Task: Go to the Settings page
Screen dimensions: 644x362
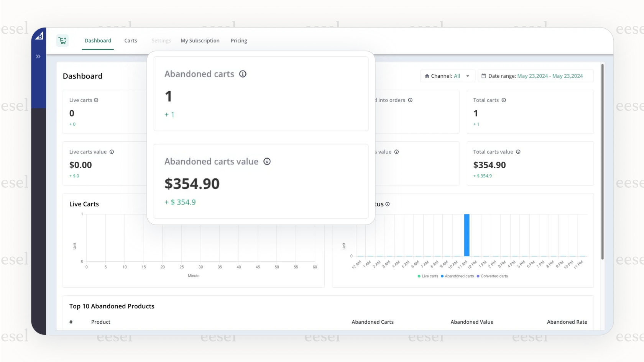Action: tap(161, 40)
